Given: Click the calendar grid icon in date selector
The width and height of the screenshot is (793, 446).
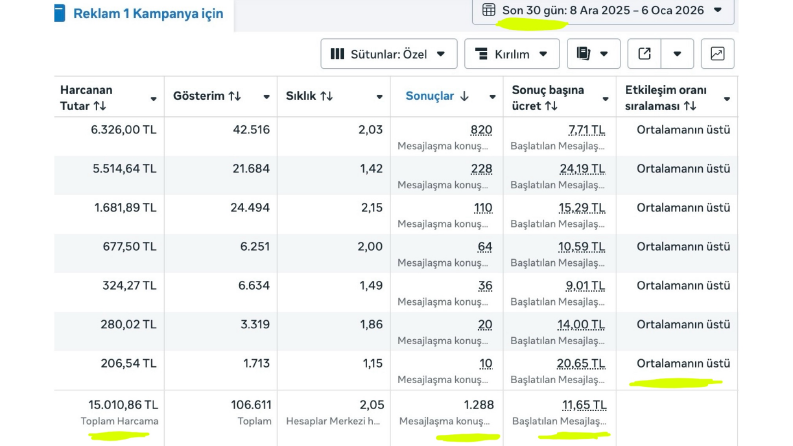Looking at the screenshot, I should pos(489,10).
